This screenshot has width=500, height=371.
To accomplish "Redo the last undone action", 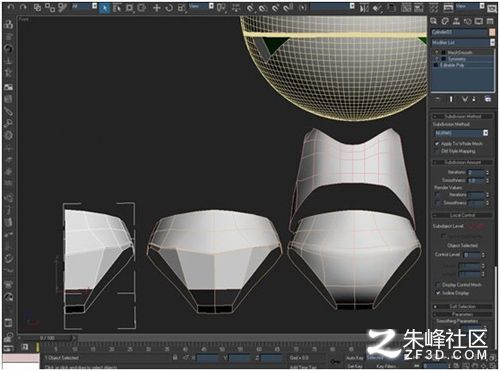I will (x=23, y=7).
